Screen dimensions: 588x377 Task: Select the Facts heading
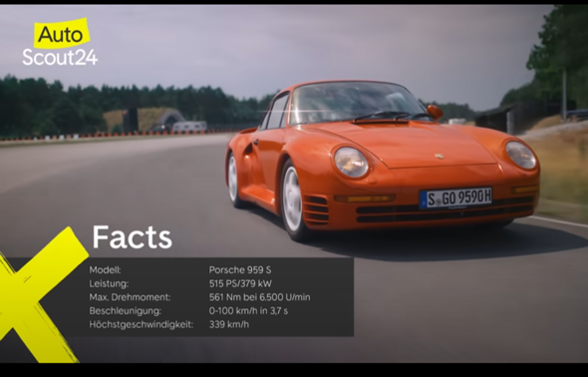pyautogui.click(x=132, y=237)
